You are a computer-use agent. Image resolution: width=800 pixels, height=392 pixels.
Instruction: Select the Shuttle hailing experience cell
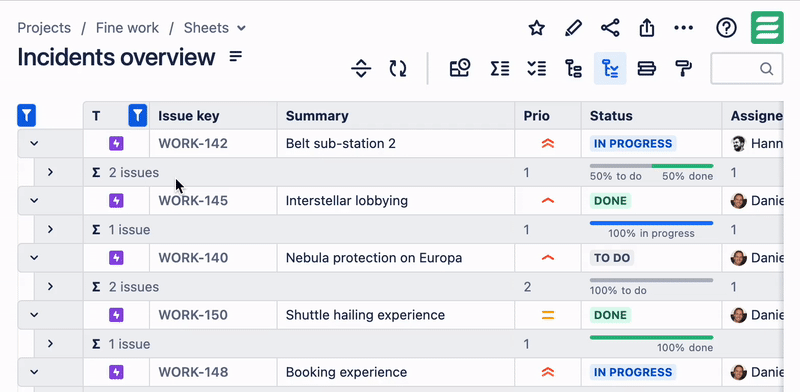(396, 315)
